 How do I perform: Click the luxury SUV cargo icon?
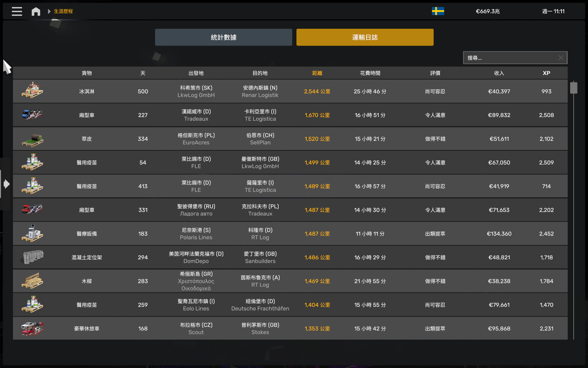click(32, 329)
